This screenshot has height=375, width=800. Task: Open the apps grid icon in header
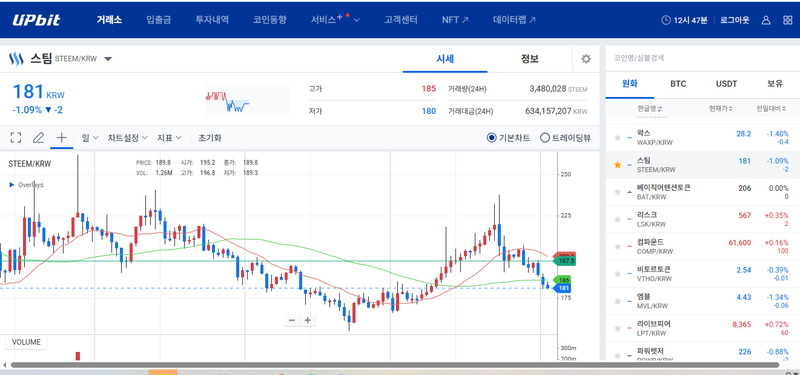click(x=787, y=20)
